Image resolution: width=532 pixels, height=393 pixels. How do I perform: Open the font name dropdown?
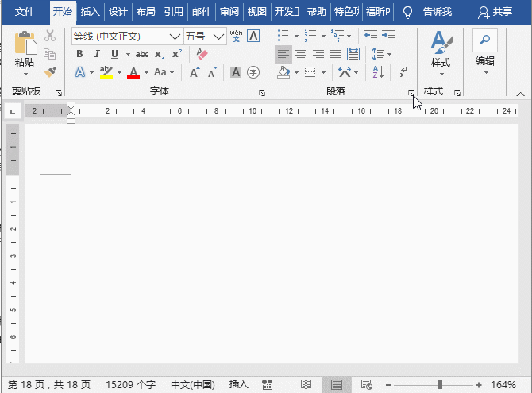(x=175, y=37)
